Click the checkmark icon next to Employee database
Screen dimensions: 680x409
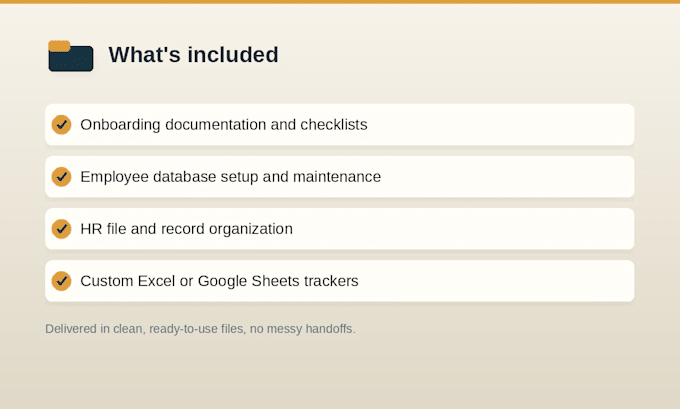coord(62,177)
